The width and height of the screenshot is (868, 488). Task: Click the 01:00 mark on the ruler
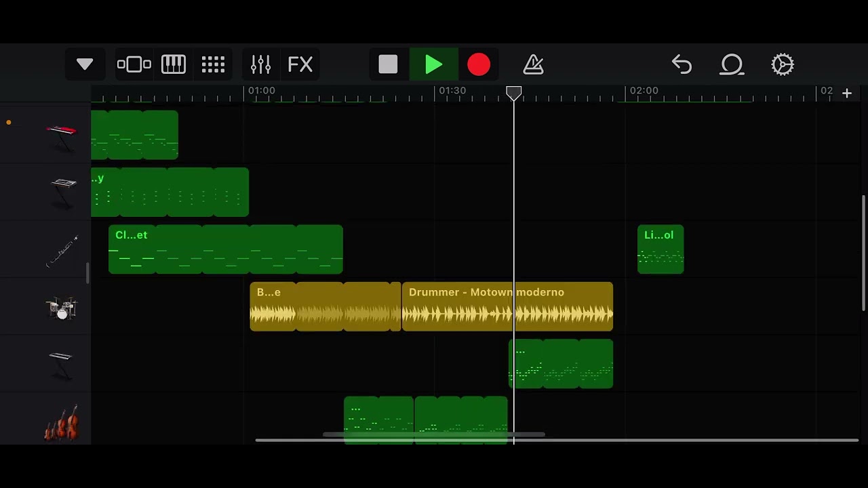coord(262,90)
